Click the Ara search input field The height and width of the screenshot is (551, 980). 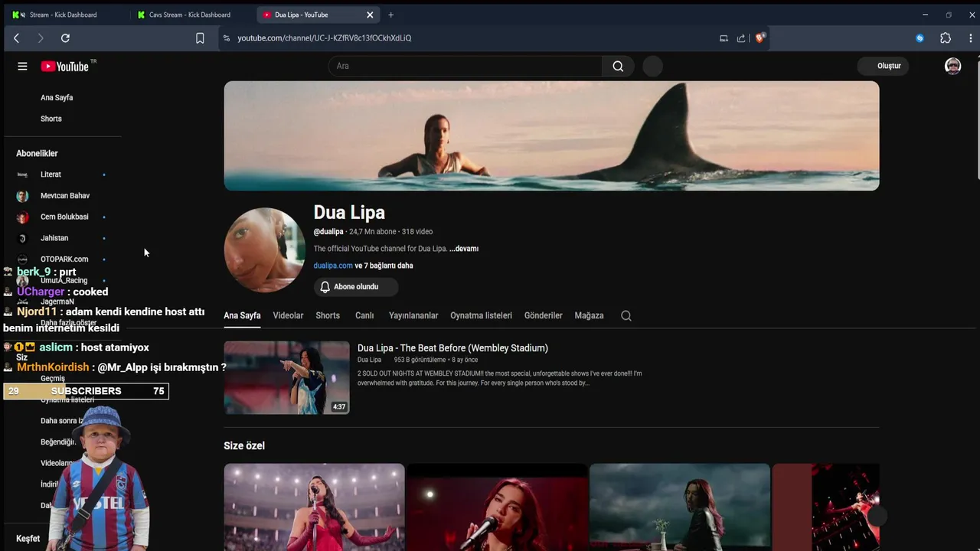pos(465,66)
